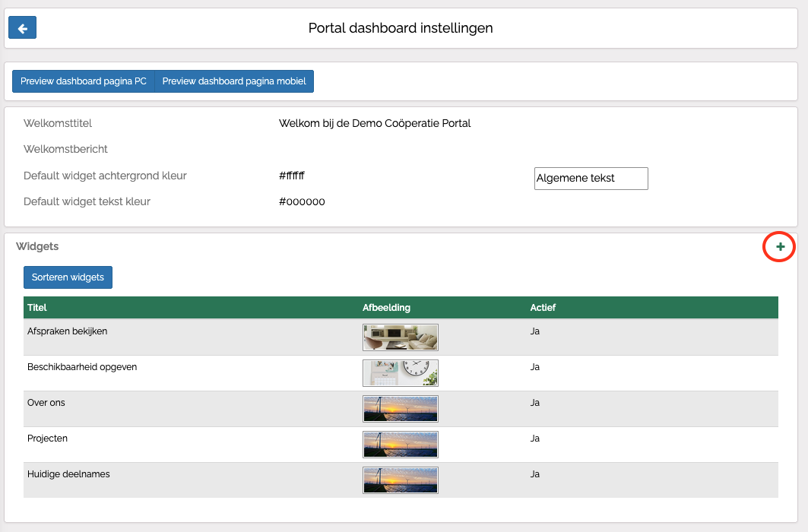Screen dimensions: 808x532
Task: Open the Afspraken bekijken widget row
Action: (67, 331)
